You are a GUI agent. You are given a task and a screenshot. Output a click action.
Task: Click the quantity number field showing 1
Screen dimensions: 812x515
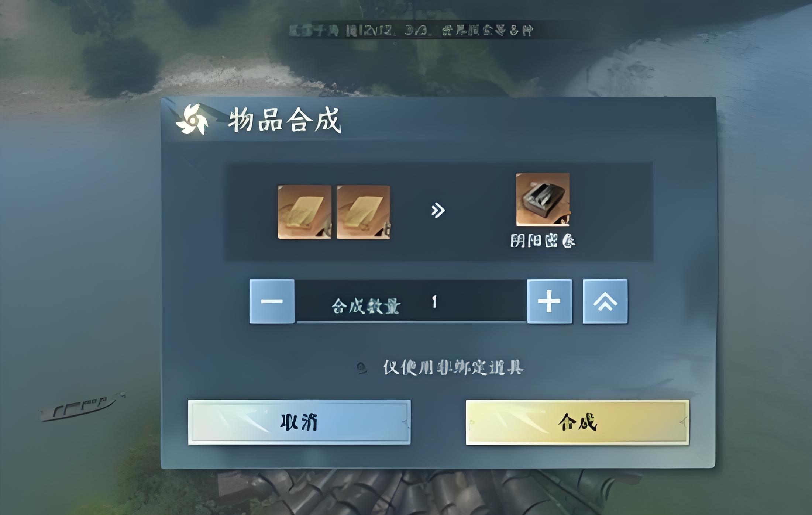pos(434,302)
